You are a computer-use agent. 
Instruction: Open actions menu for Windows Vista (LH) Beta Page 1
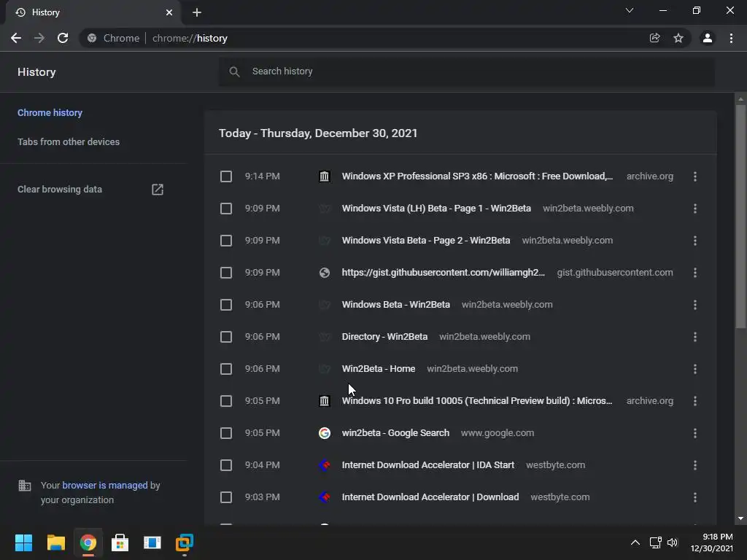pos(695,209)
